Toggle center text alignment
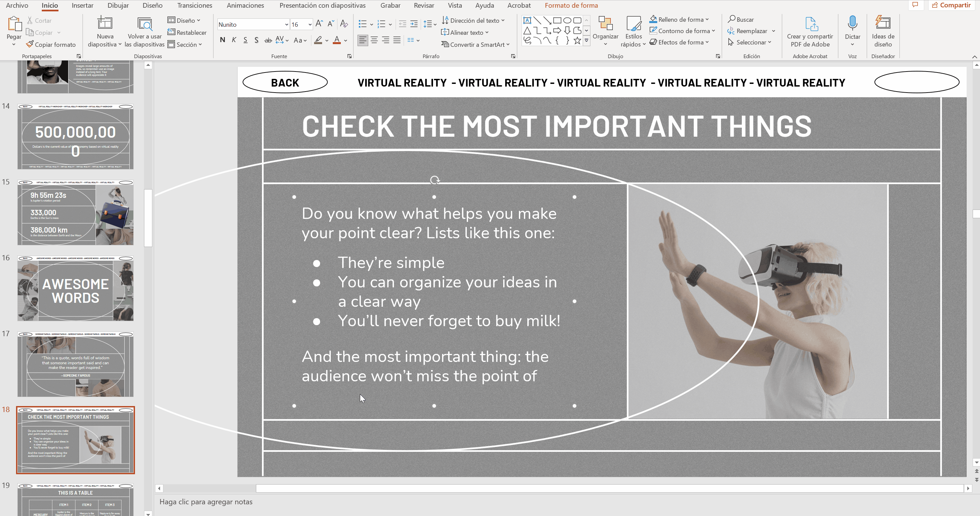 pyautogui.click(x=374, y=40)
